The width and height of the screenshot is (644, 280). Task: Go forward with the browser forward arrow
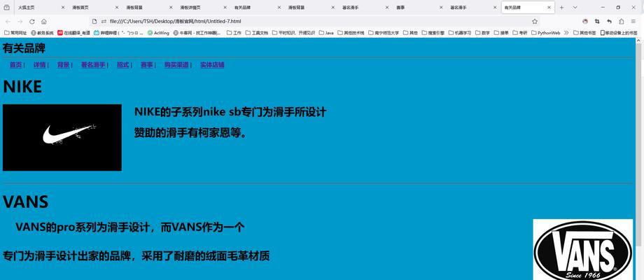20,21
